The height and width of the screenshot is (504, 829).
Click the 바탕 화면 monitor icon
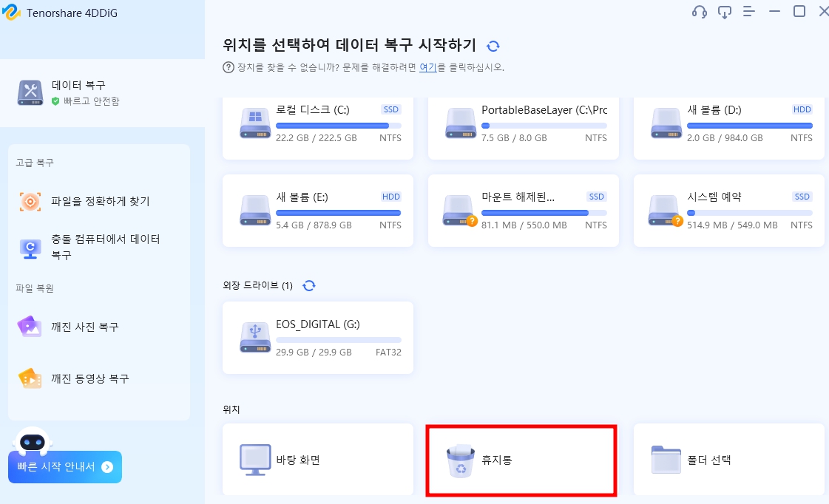click(255, 460)
